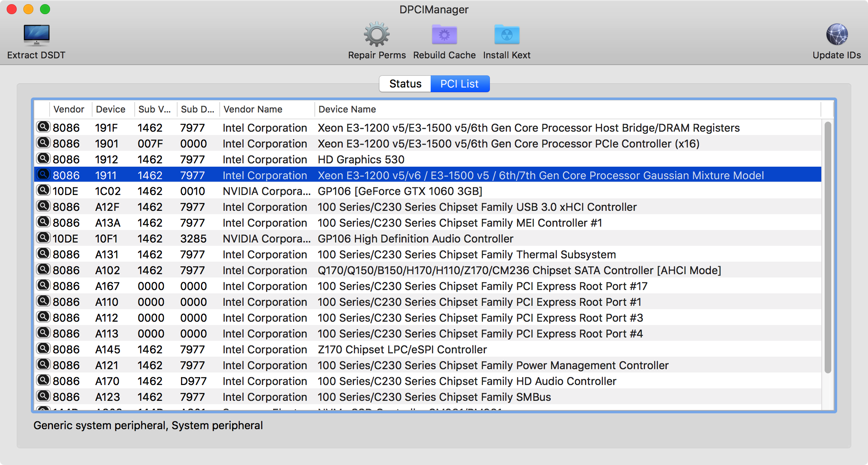Viewport: 868px width, 465px height.
Task: Sort by Vendor Name column header
Action: [267, 109]
